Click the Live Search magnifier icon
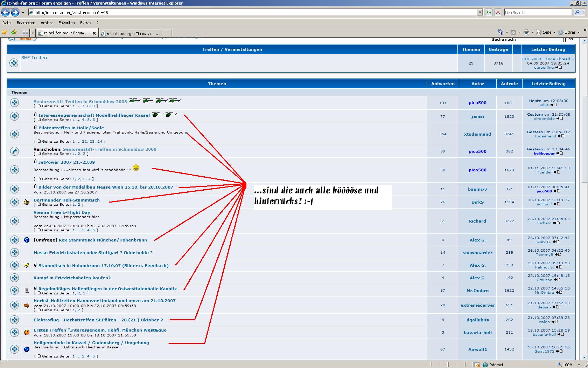Screen dimensions: 588x368 (x=577, y=12)
